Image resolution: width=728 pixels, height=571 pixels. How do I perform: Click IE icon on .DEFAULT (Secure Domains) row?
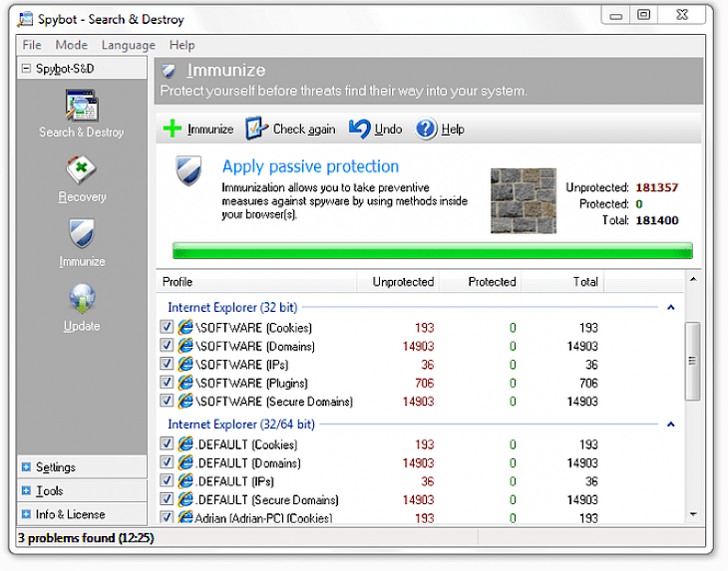point(185,499)
